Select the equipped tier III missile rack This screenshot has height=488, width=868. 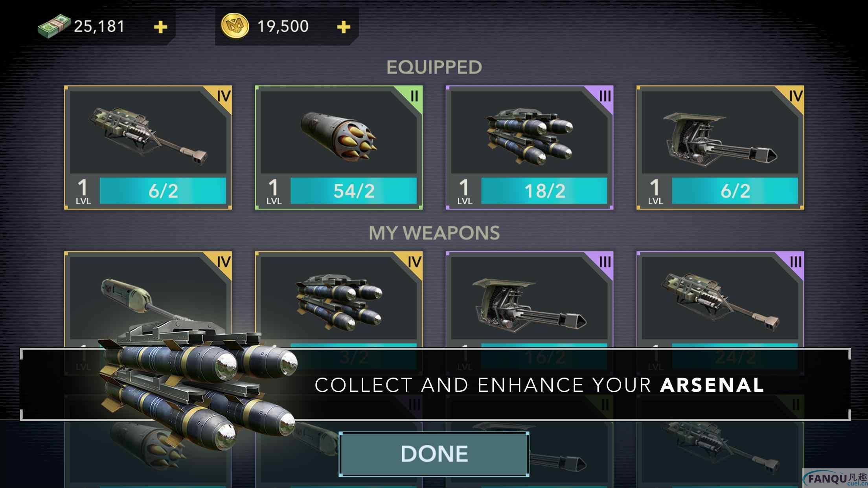529,147
